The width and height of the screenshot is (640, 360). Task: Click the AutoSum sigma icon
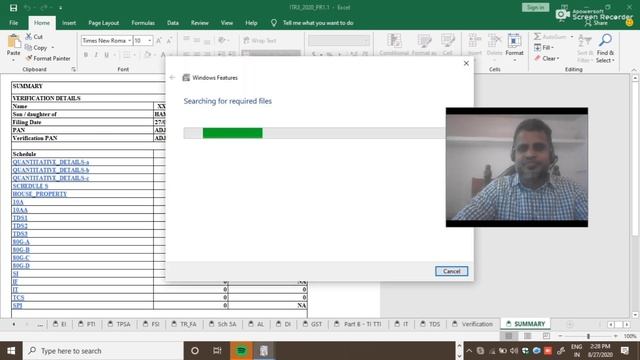(x=538, y=37)
